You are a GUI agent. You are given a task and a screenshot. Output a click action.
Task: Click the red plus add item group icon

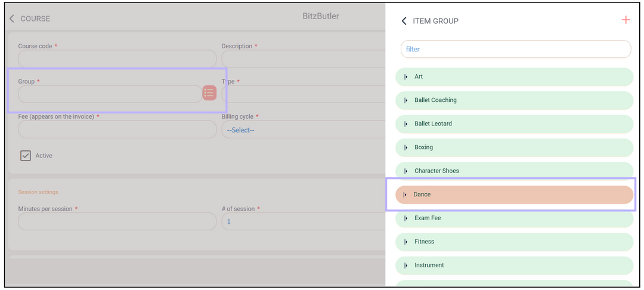(x=626, y=20)
